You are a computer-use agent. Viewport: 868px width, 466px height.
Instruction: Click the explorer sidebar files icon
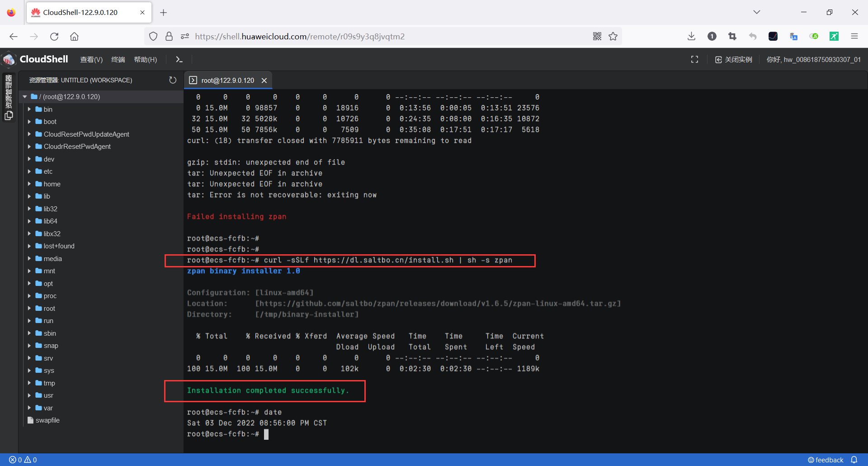9,115
